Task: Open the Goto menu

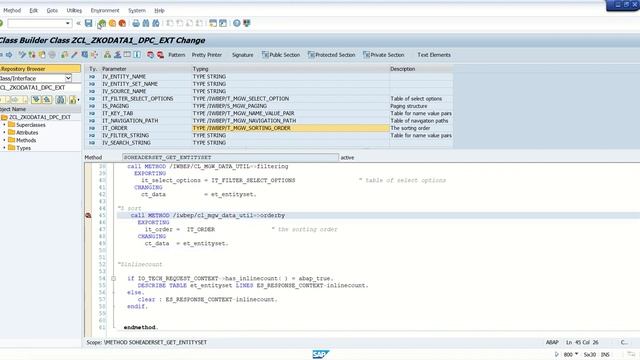Action: pos(52,11)
